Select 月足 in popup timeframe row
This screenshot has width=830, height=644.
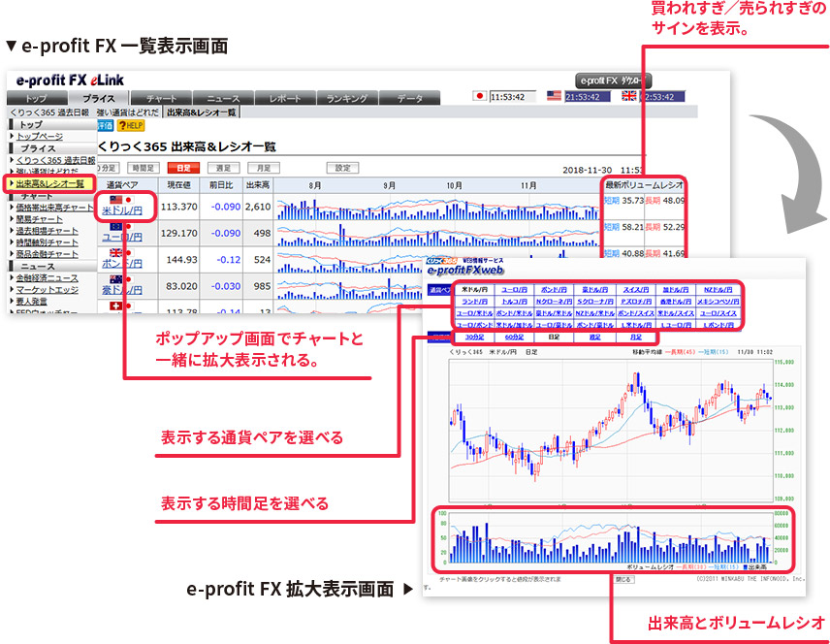(636, 337)
